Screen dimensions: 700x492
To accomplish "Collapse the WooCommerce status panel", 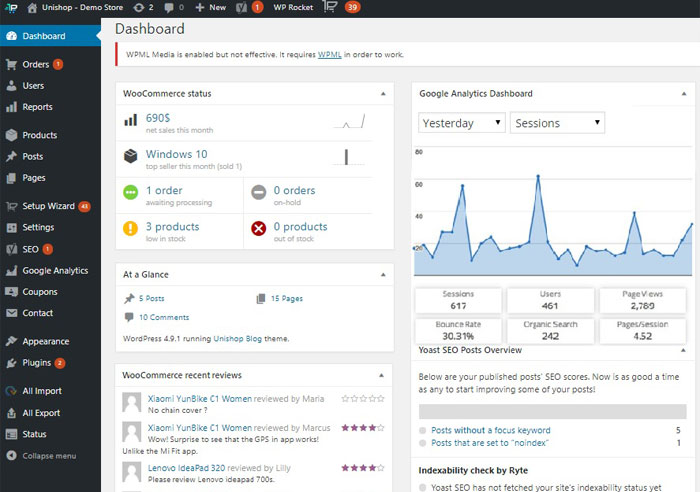I will coord(383,94).
